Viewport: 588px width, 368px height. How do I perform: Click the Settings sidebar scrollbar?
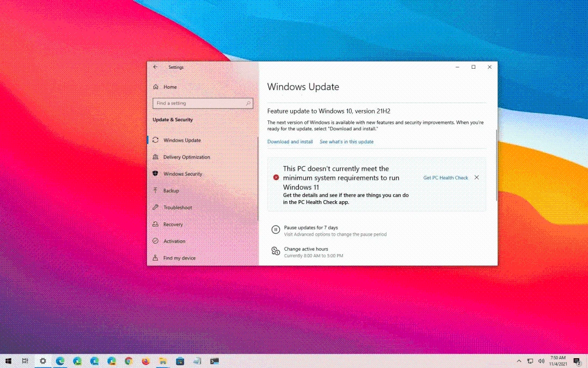[258, 178]
